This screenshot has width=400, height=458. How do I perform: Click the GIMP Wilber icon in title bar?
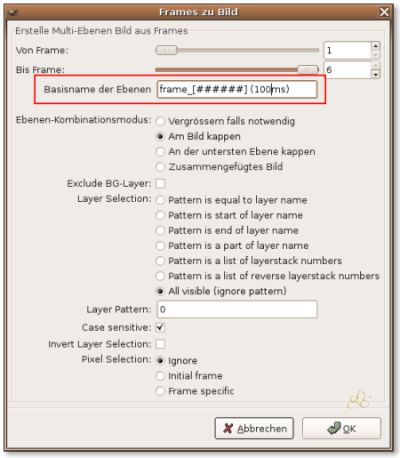click(x=13, y=13)
